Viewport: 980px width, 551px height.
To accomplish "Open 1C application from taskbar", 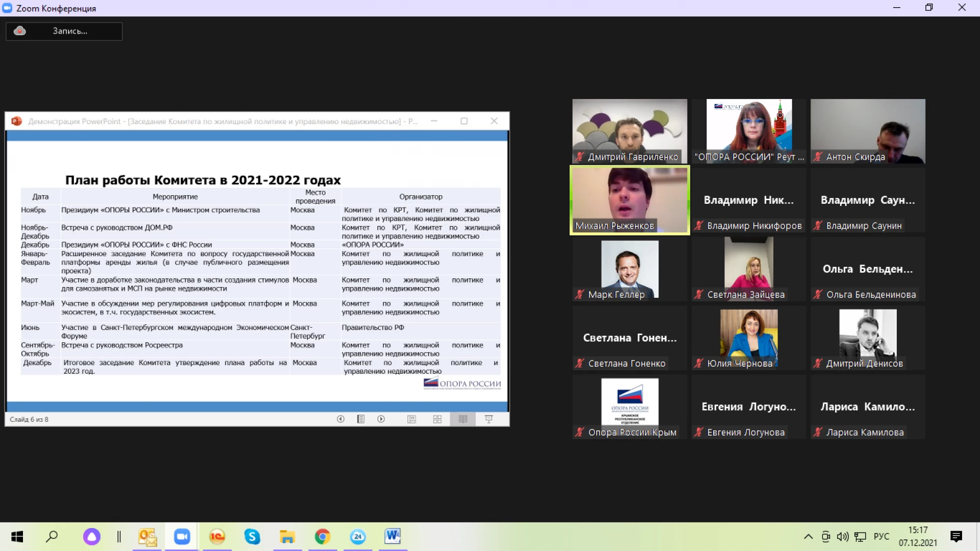I will tap(217, 537).
